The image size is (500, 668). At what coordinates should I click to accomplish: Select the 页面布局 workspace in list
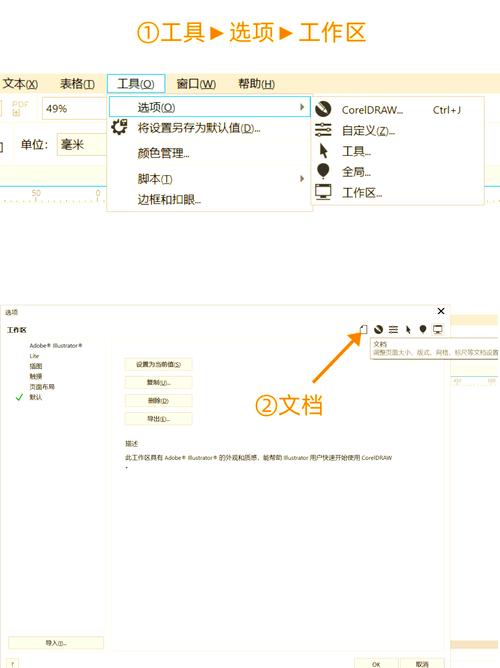(42, 387)
